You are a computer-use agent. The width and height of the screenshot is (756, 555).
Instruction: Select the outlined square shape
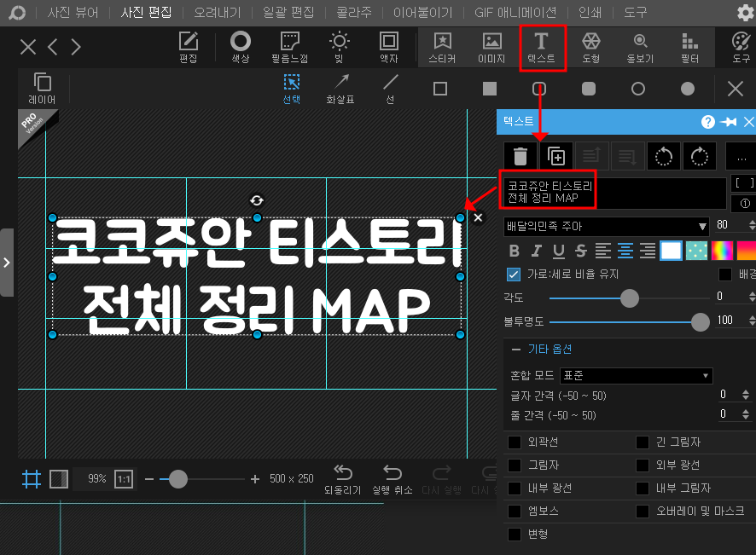[x=440, y=89]
